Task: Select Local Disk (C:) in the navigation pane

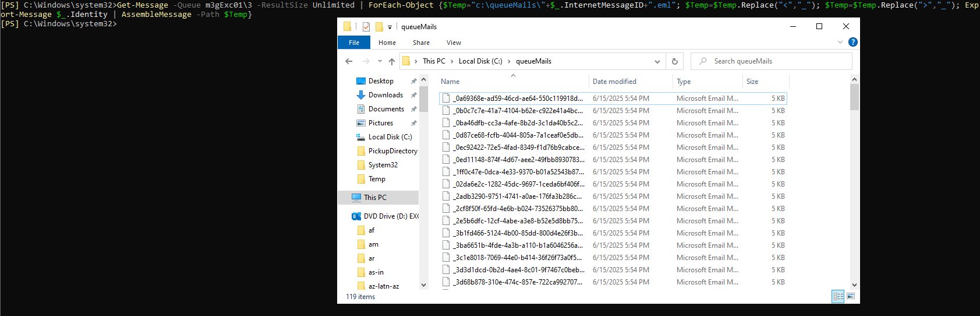Action: (390, 137)
